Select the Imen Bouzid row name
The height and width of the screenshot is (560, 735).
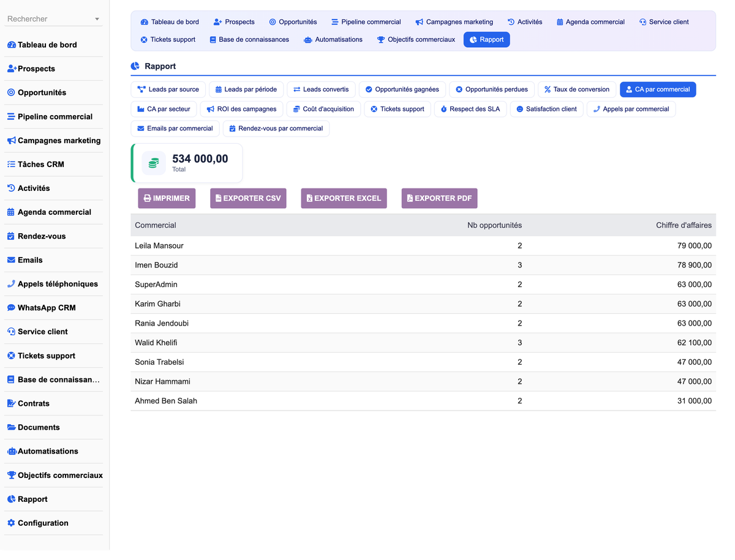pyautogui.click(x=156, y=266)
